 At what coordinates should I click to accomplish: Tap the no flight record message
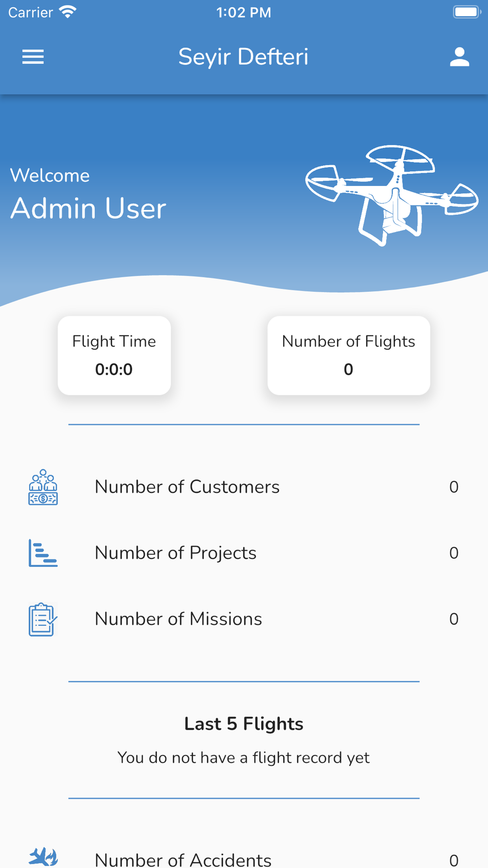pos(244,758)
